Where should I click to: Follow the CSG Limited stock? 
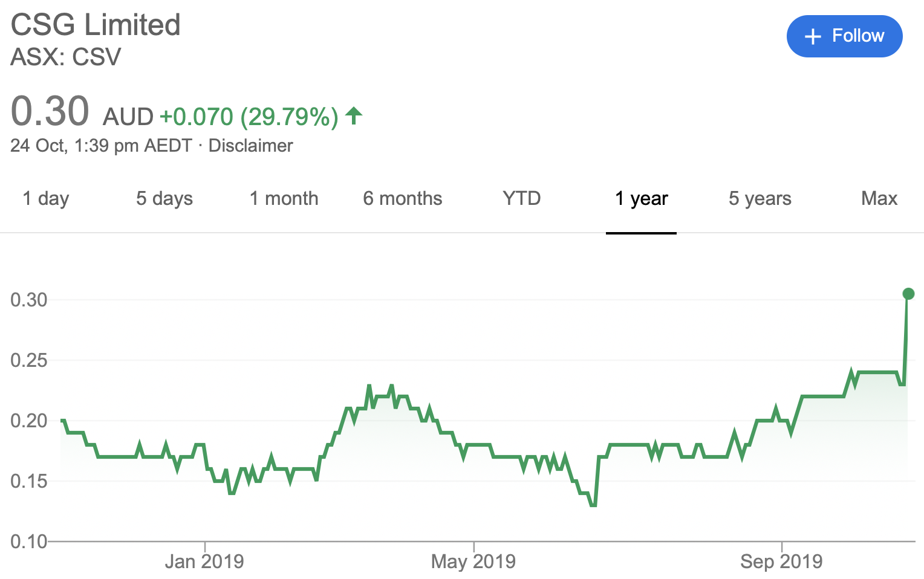click(x=844, y=36)
